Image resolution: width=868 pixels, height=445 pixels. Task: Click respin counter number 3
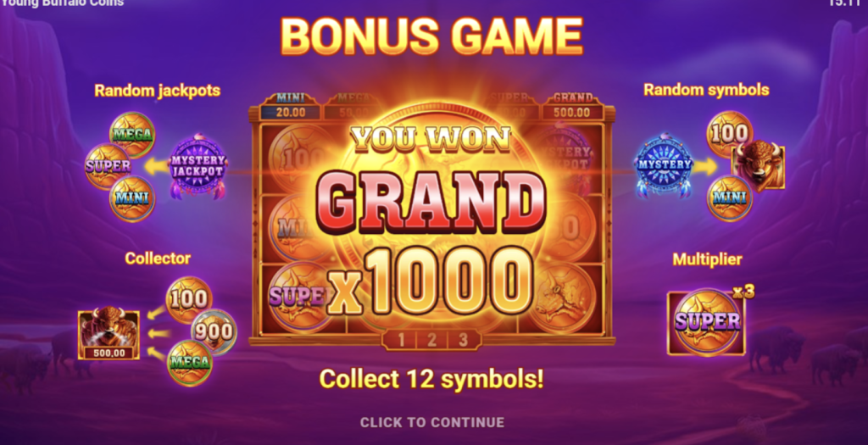463,340
